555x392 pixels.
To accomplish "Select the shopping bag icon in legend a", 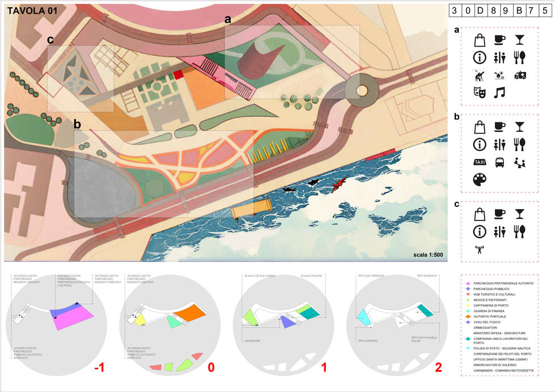I will click(x=480, y=39).
